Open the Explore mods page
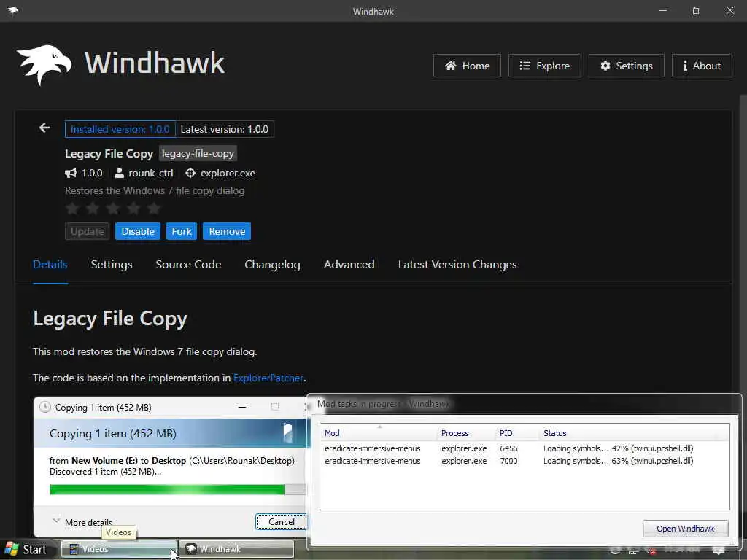 coord(544,66)
